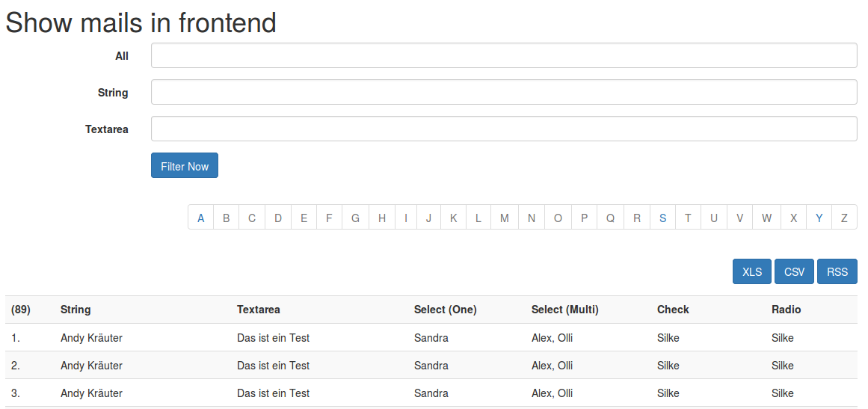
Task: Open first row Andy Kräuter entry
Action: coord(91,338)
